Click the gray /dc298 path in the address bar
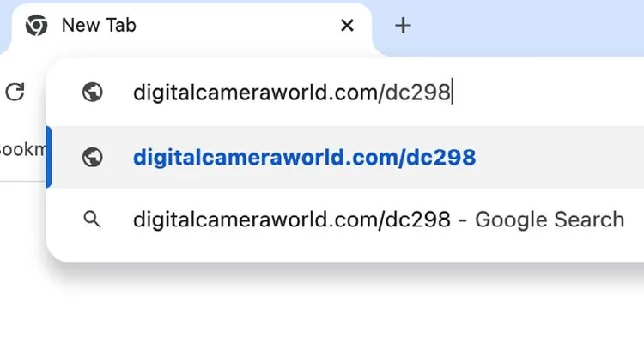The image size is (644, 361). click(415, 93)
